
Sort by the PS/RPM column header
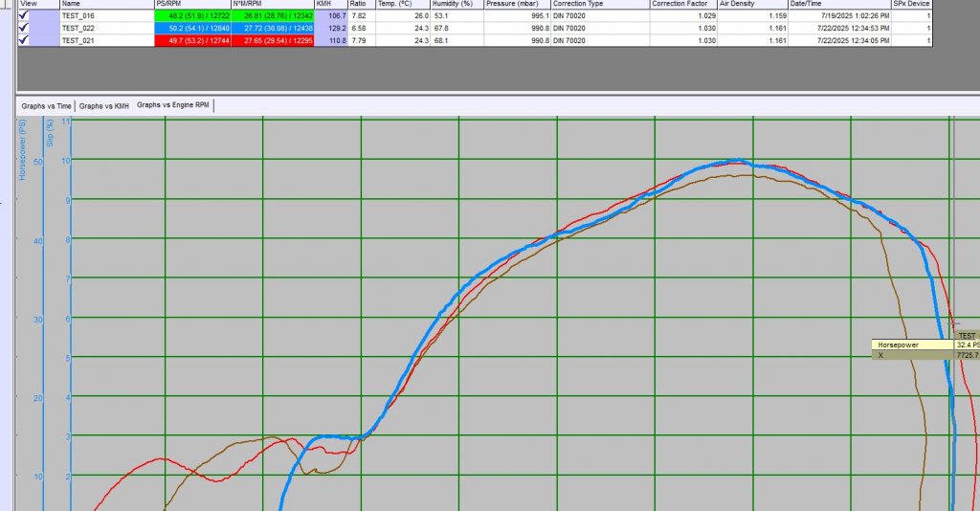click(192, 4)
